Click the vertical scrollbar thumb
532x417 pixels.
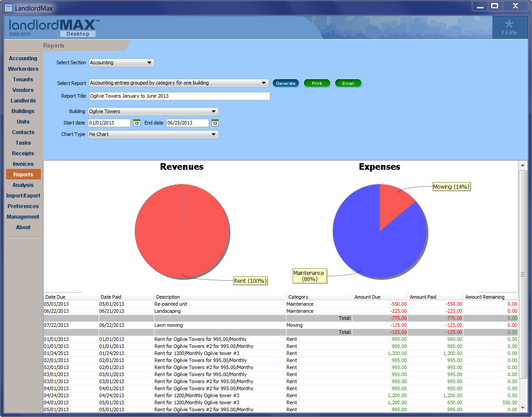[523, 274]
